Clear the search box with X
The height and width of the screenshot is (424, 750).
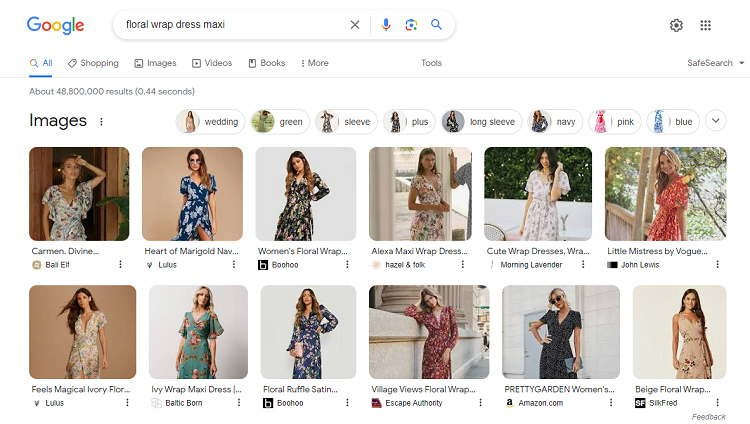[x=354, y=24]
